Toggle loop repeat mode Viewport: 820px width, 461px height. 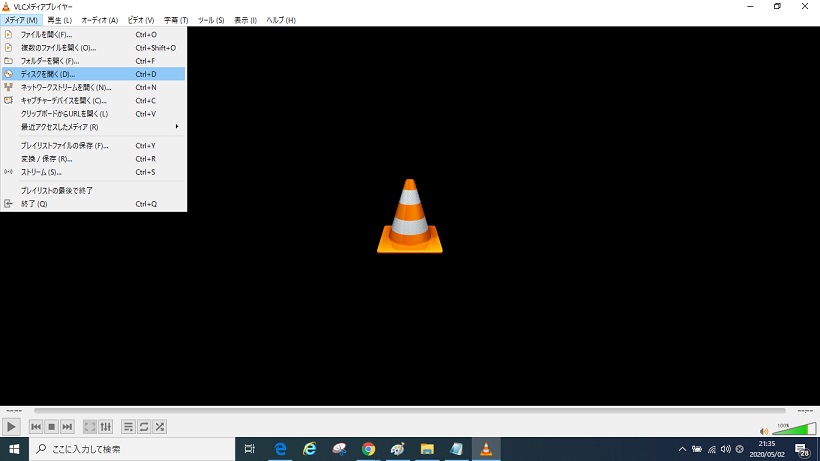tap(144, 427)
